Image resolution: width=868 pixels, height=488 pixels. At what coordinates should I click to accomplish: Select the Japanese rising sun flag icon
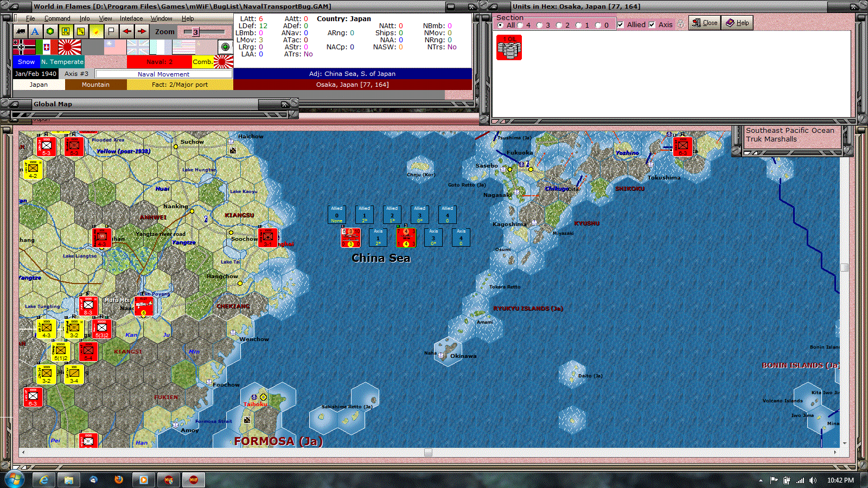click(x=69, y=47)
